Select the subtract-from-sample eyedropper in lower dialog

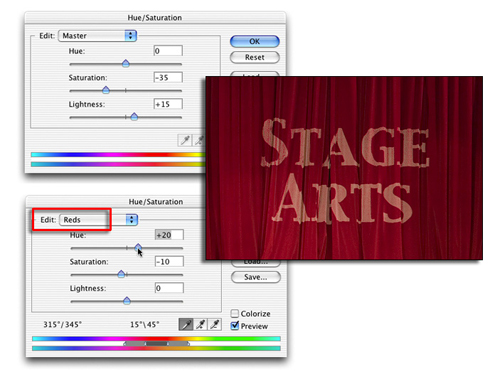click(215, 324)
